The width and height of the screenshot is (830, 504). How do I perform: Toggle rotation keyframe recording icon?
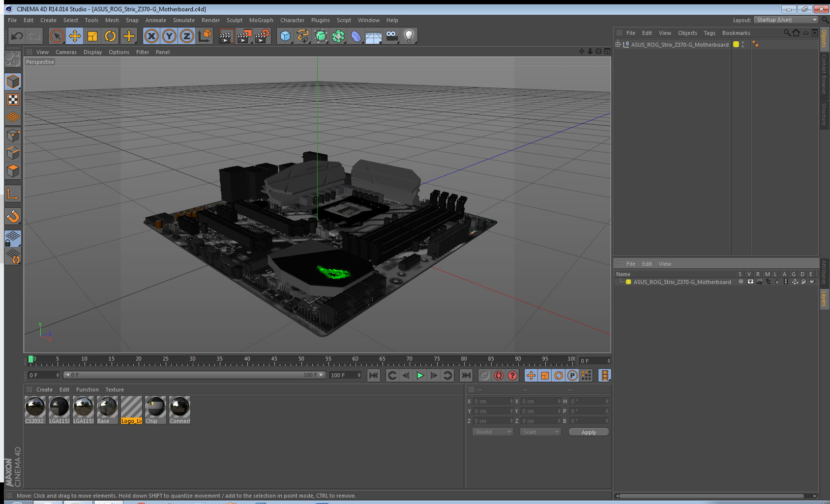559,375
